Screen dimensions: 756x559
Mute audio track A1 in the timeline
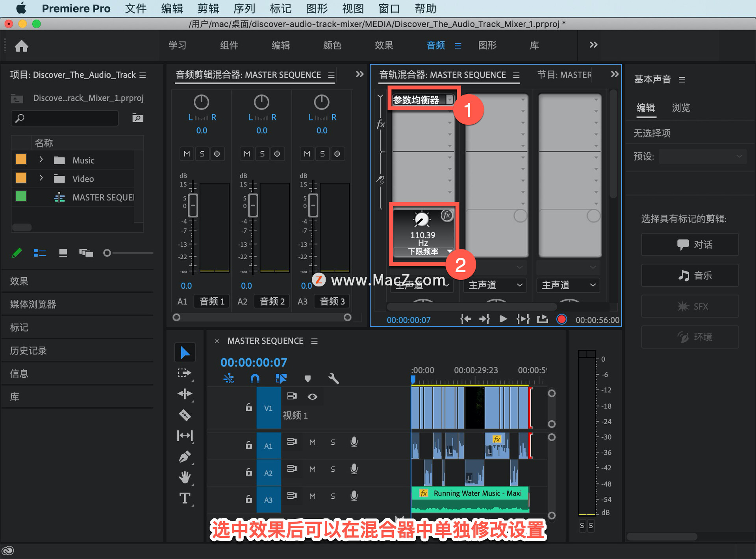pos(312,442)
